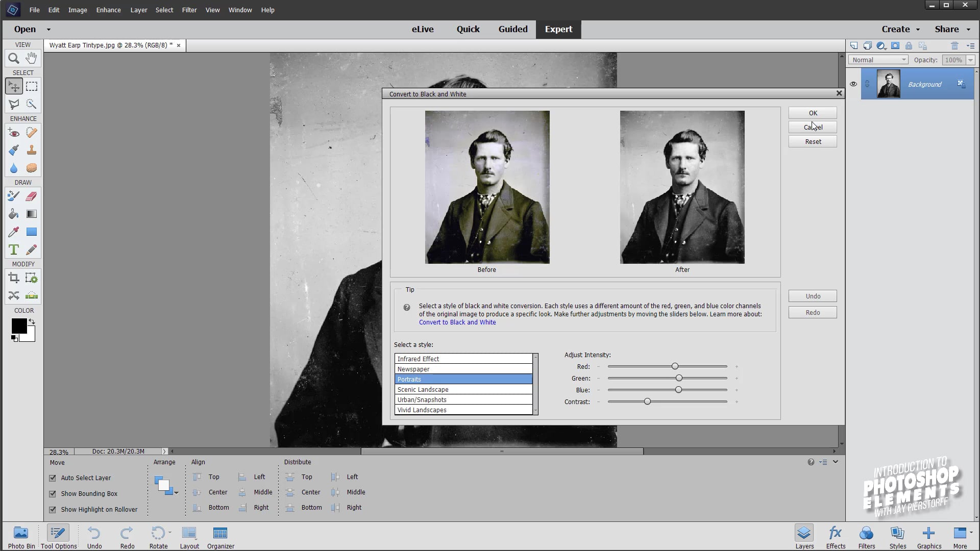Open the dropdown next to Open
The image size is (980, 551).
(x=48, y=29)
